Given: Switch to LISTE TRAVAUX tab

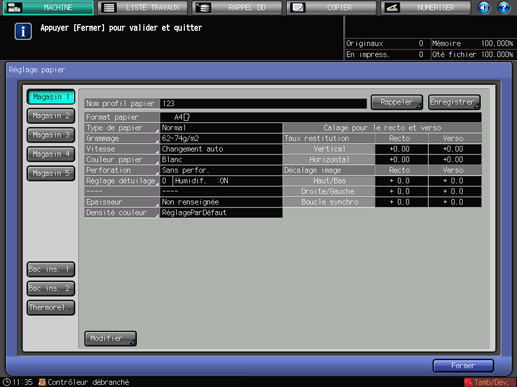Looking at the screenshot, I should (143, 8).
